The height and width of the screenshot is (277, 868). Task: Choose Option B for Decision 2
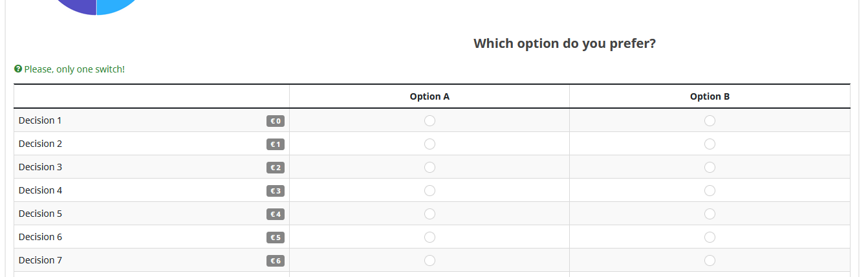click(x=710, y=144)
